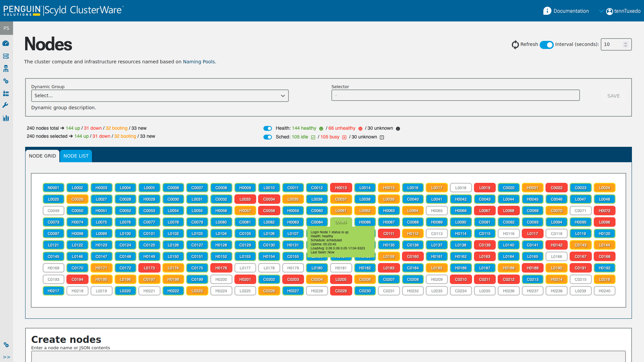Click the SAVE button
This screenshot has height=362, width=644.
[613, 96]
